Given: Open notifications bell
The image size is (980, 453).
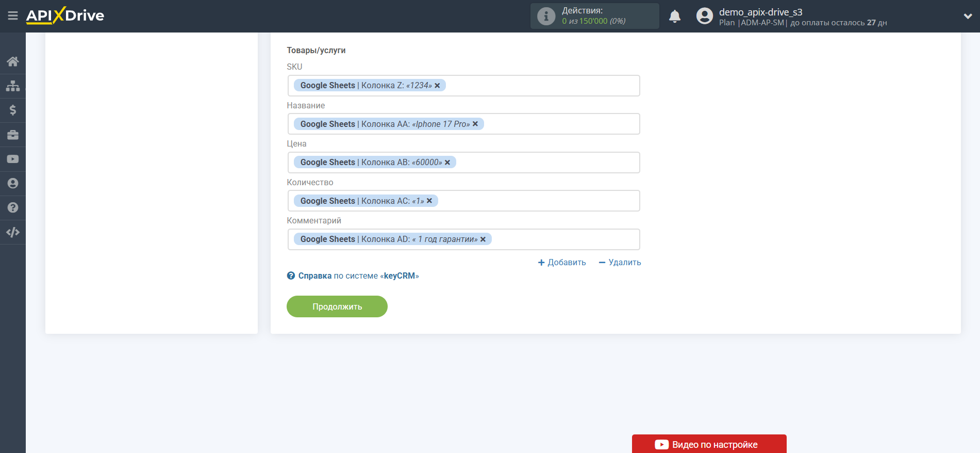Looking at the screenshot, I should pyautogui.click(x=675, y=16).
